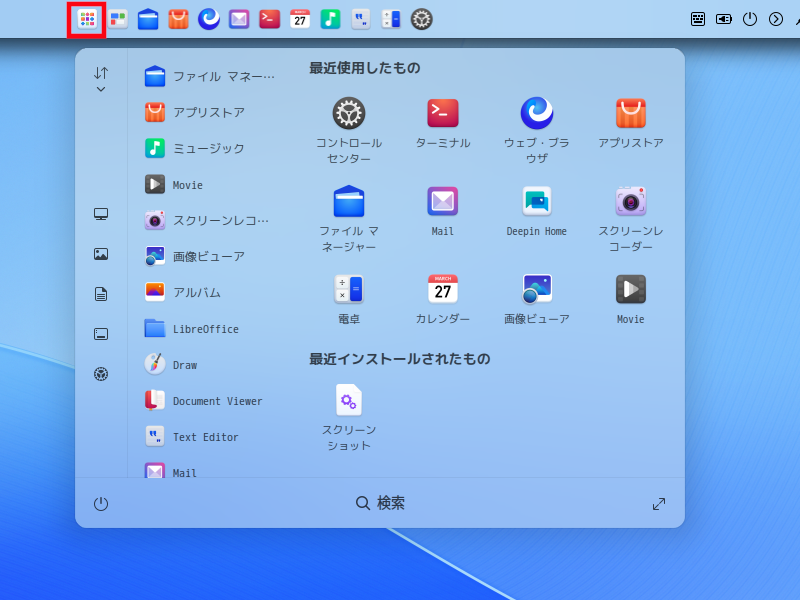800x600 pixels.
Task: Launch the Calculator (電卓) app
Action: [349, 290]
